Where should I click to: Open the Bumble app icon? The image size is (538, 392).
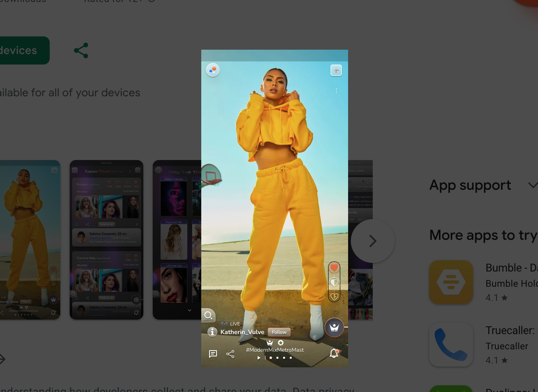coord(451,282)
